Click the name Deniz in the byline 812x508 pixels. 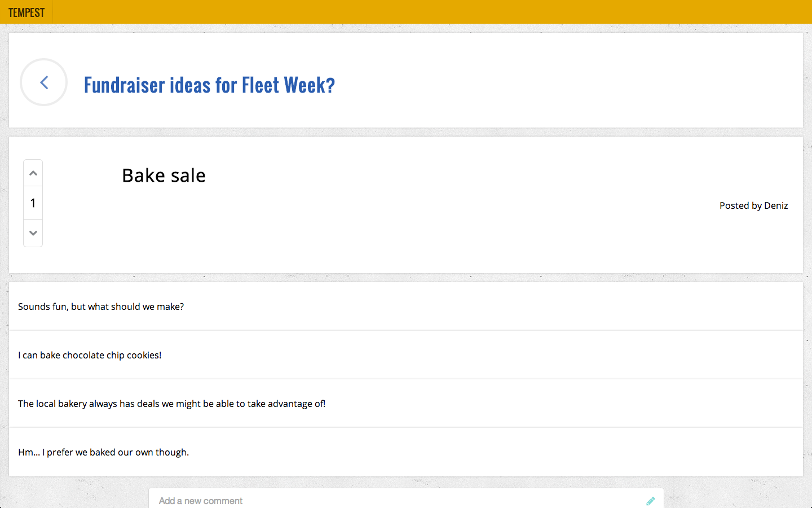coord(776,205)
